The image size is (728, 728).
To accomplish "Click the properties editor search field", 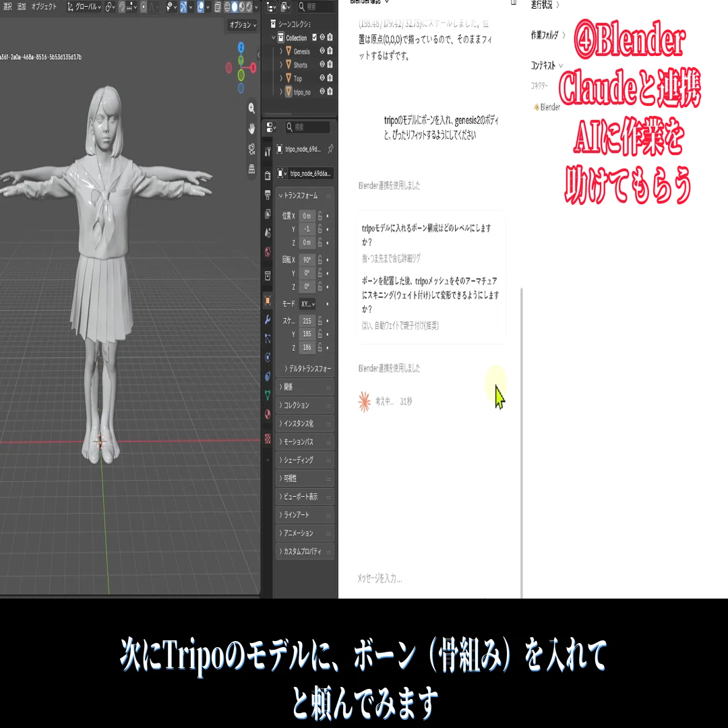I will point(307,127).
